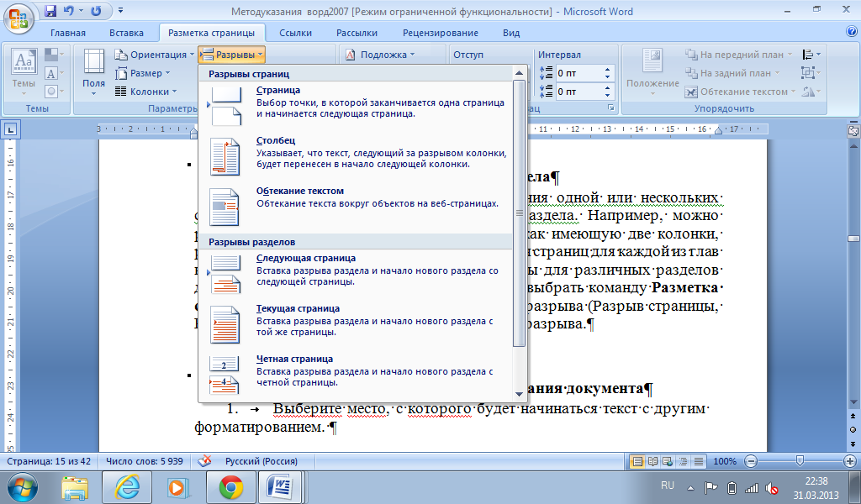This screenshot has height=504, width=861.
Task: Toggle the ruler view button
Action: pyautogui.click(x=853, y=130)
